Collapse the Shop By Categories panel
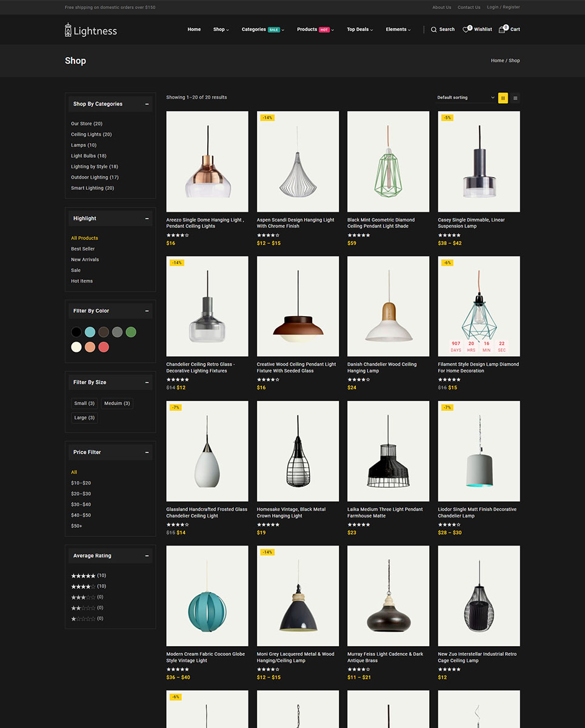 [x=147, y=104]
